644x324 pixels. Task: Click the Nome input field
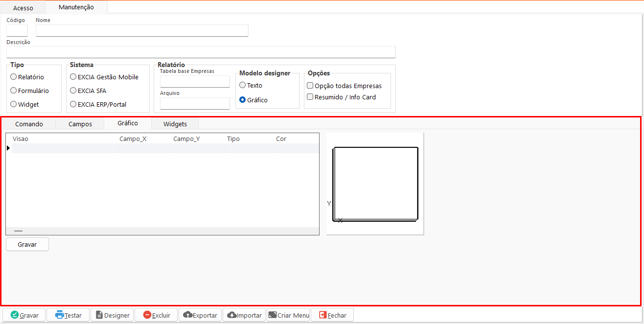coord(142,31)
